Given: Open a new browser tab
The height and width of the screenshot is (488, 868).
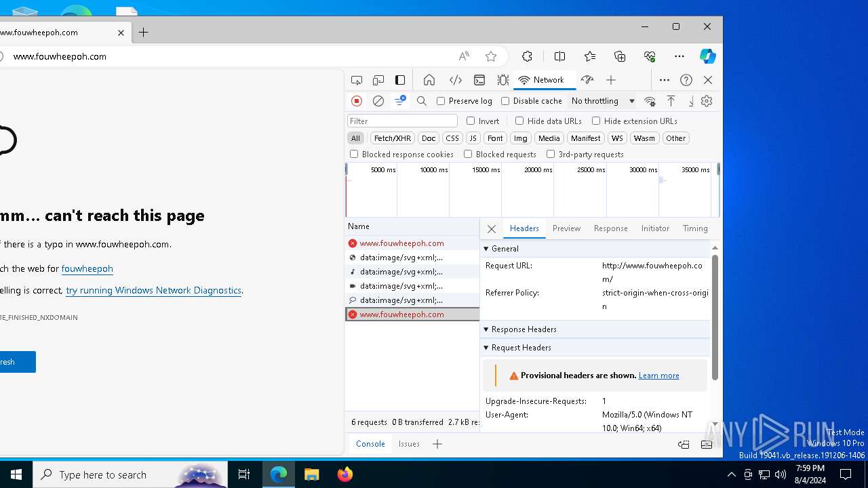Looking at the screenshot, I should (143, 32).
